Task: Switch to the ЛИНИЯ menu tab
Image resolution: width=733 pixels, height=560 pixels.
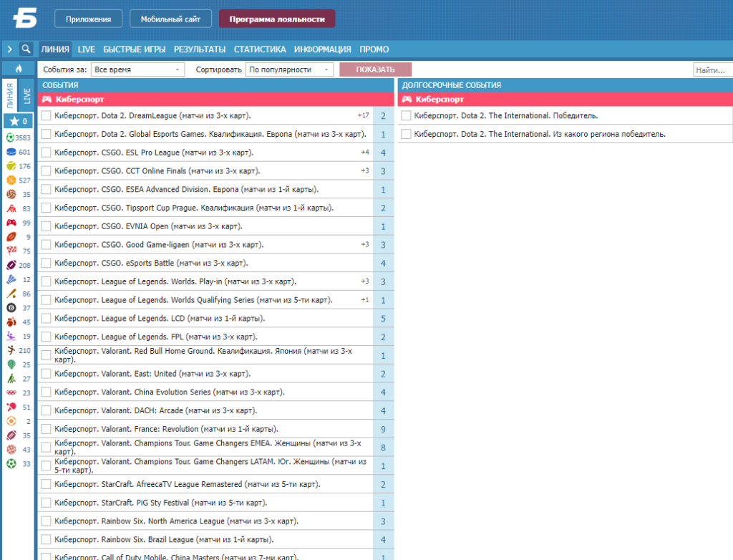Action: click(x=55, y=49)
